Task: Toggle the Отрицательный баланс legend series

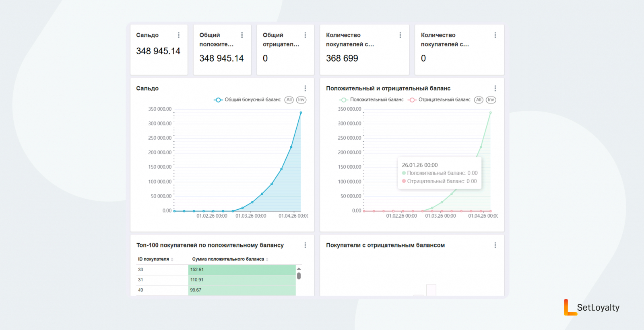Action: point(439,100)
